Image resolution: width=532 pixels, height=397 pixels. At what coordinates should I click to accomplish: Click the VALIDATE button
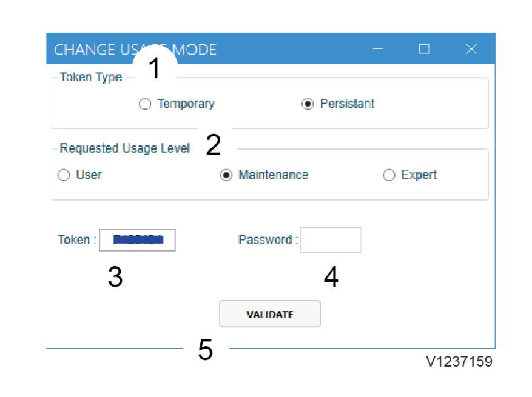[x=270, y=314]
